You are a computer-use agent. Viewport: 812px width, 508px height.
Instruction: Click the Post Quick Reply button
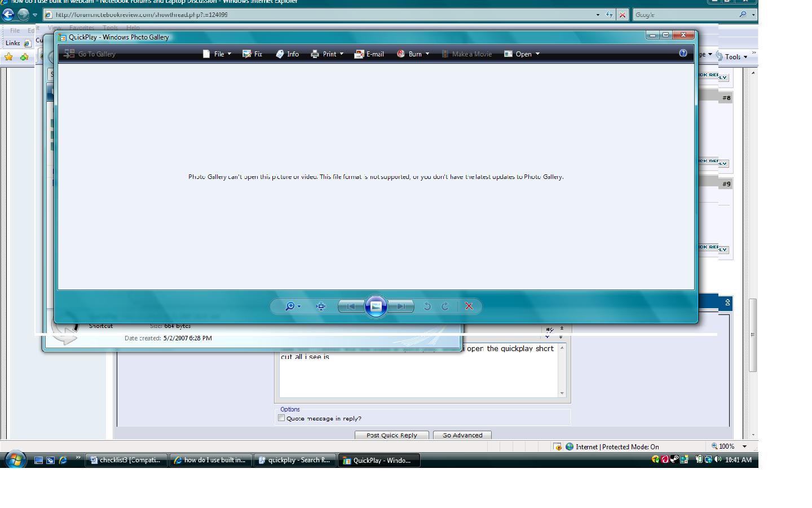[x=392, y=435]
